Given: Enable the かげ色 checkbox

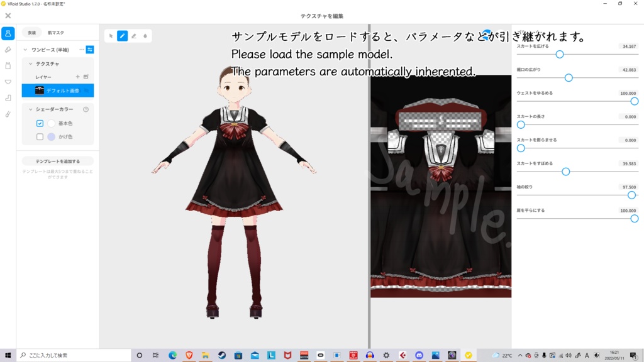Looking at the screenshot, I should coord(40,136).
